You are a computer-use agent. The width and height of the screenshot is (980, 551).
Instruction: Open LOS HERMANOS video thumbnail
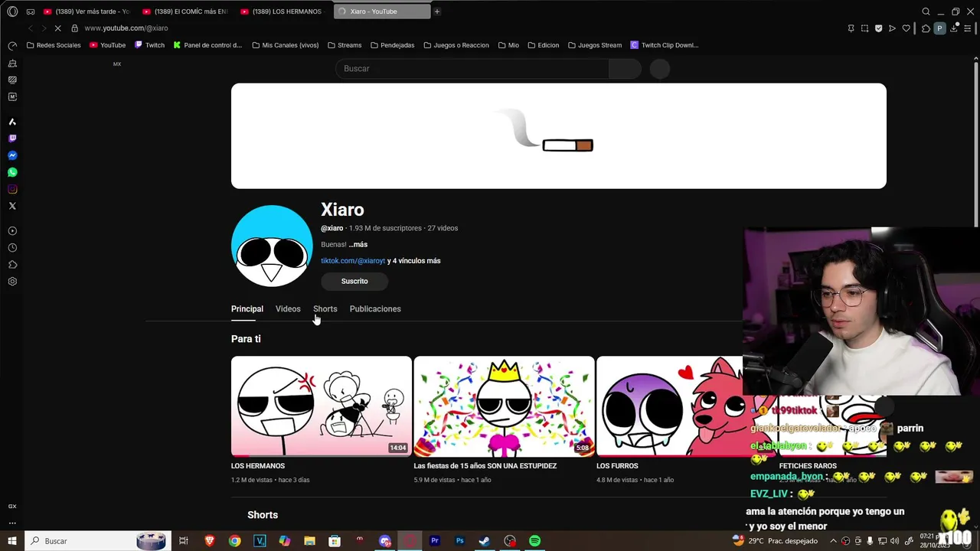(322, 406)
